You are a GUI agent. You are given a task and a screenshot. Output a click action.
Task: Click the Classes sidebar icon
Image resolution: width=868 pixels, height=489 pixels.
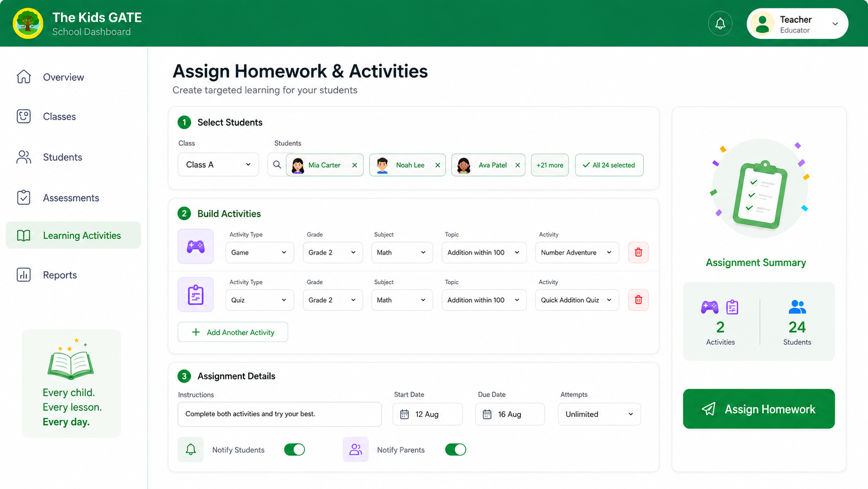pyautogui.click(x=23, y=116)
